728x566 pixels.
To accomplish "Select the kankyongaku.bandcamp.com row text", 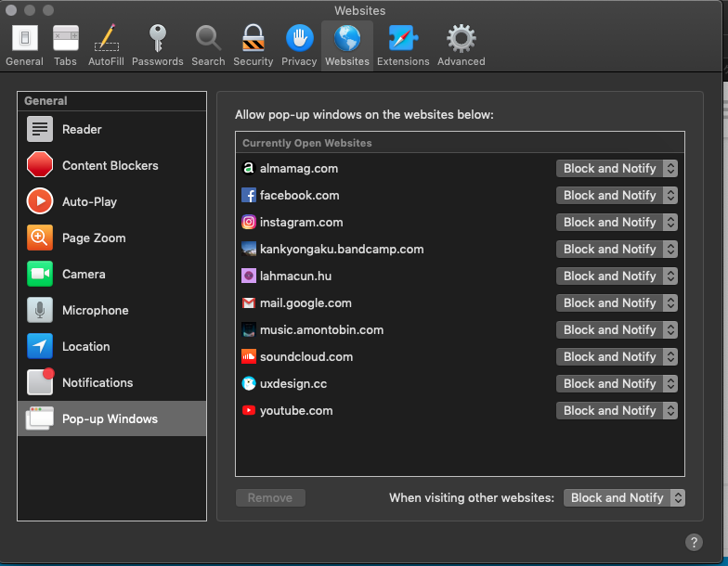I will (x=342, y=249).
